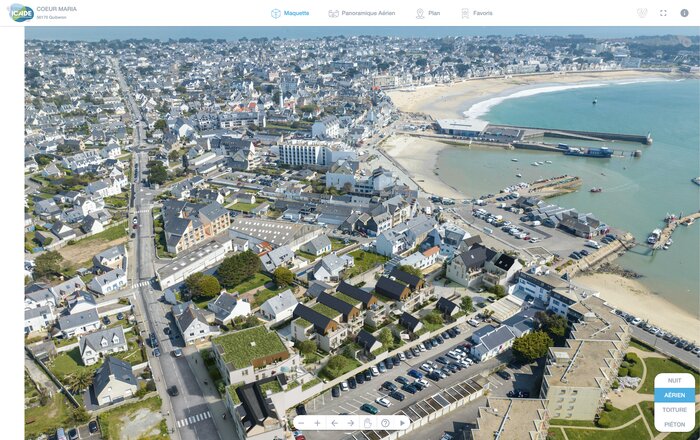This screenshot has width=700, height=440.
Task: Switch to NUIT night view
Action: [674, 381]
